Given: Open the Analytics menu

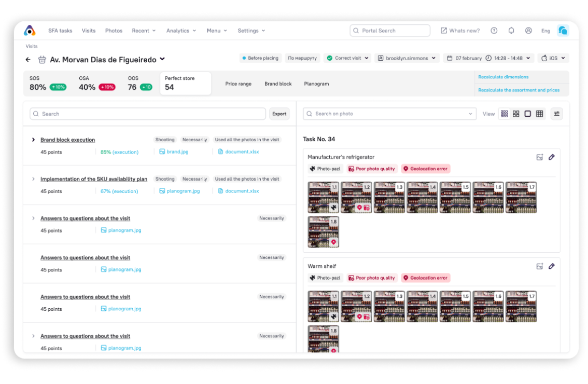Looking at the screenshot, I should point(181,31).
